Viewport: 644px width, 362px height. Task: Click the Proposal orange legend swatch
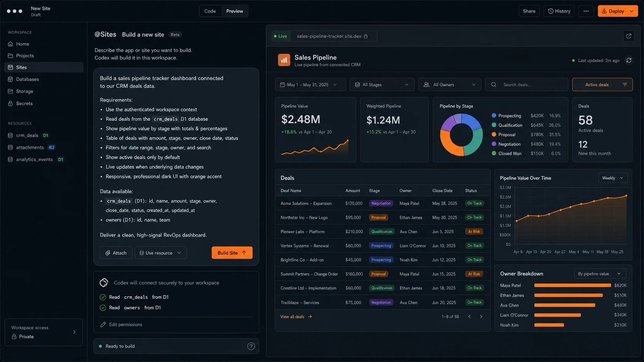[494, 135]
